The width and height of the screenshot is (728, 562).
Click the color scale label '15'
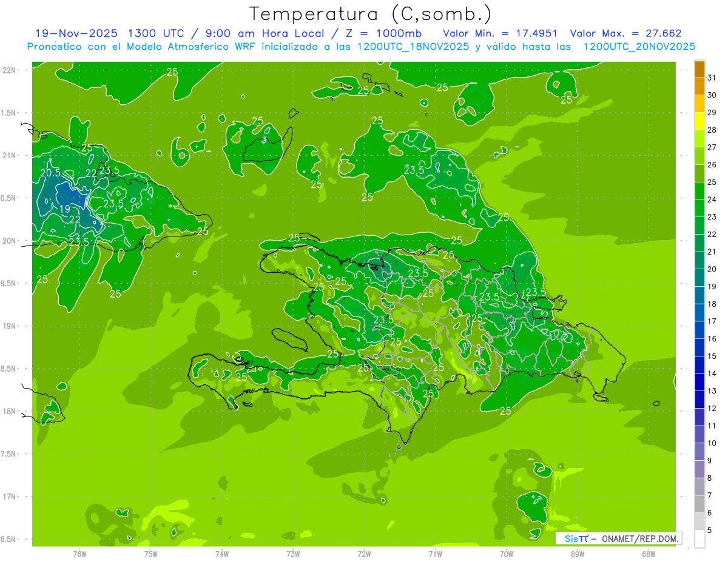pos(712,356)
